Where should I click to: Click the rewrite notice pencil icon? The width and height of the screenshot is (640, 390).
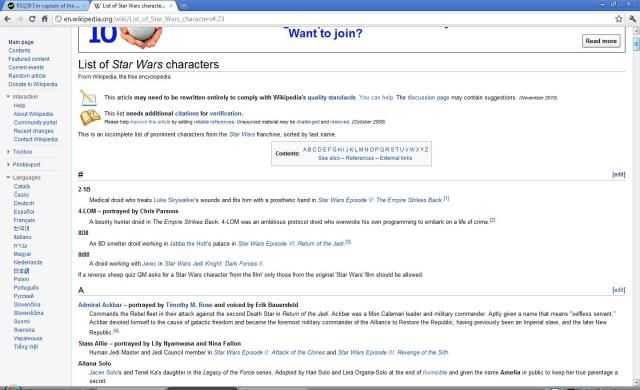tap(88, 98)
